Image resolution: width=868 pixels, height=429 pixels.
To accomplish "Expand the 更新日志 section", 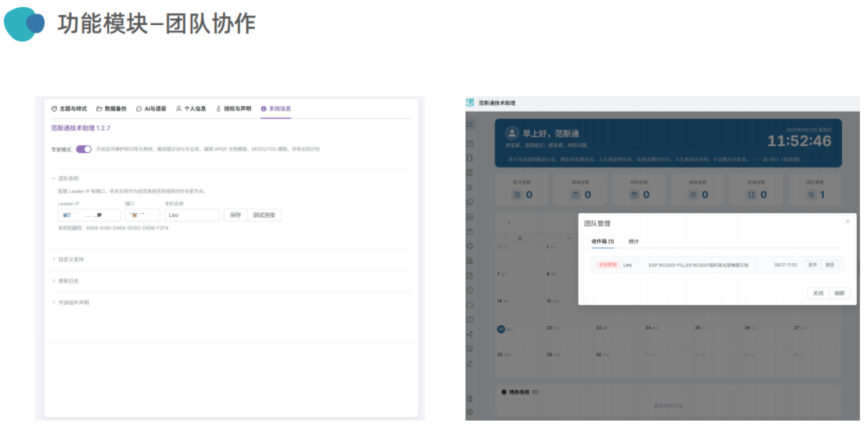I will [65, 281].
